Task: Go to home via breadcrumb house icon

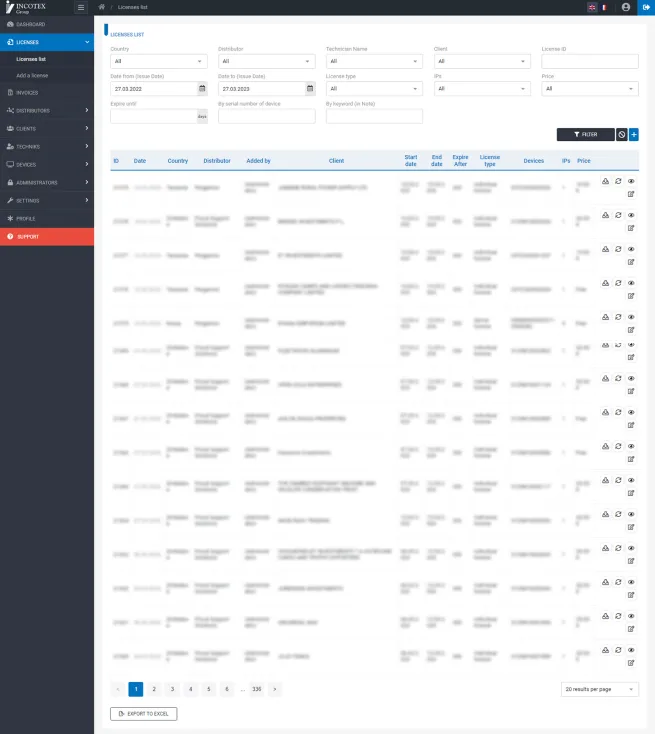Action: [102, 7]
